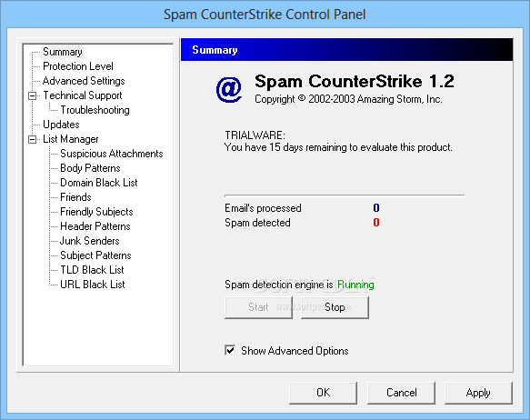This screenshot has width=530, height=420.
Task: Apply the current settings
Action: pyautogui.click(x=478, y=393)
